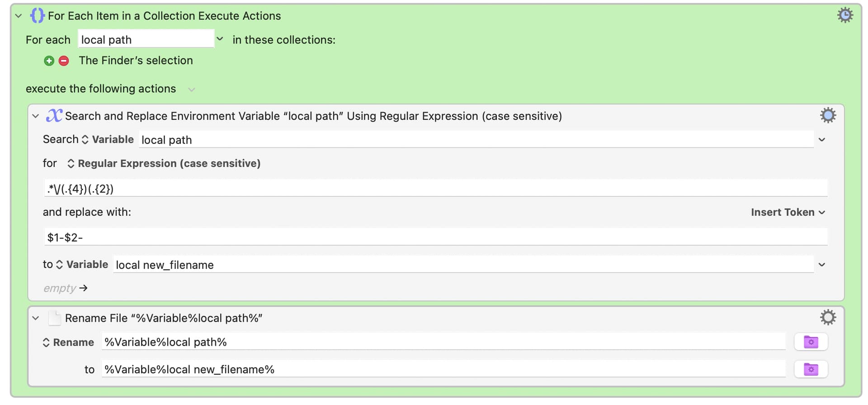Collapse the For Each Item action

(x=19, y=16)
